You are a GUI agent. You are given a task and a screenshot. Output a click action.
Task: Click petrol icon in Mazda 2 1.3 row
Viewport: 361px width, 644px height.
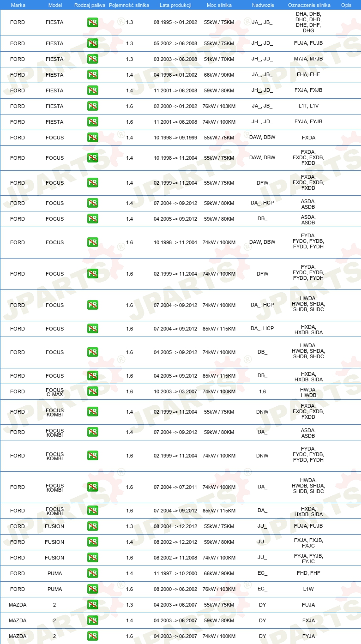coord(93,605)
